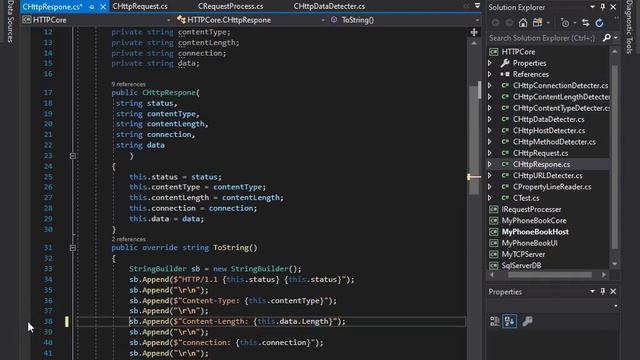640x360 pixels.
Task: Close the Solution Explorer panel
Action: pyautogui.click(x=613, y=7)
